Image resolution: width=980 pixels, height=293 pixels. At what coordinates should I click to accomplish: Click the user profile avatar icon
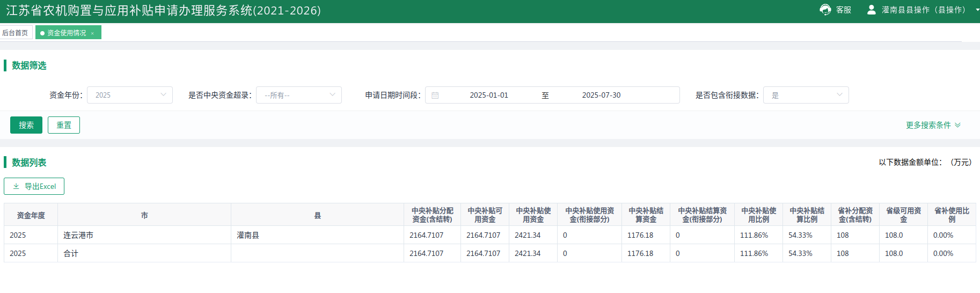[x=872, y=10]
